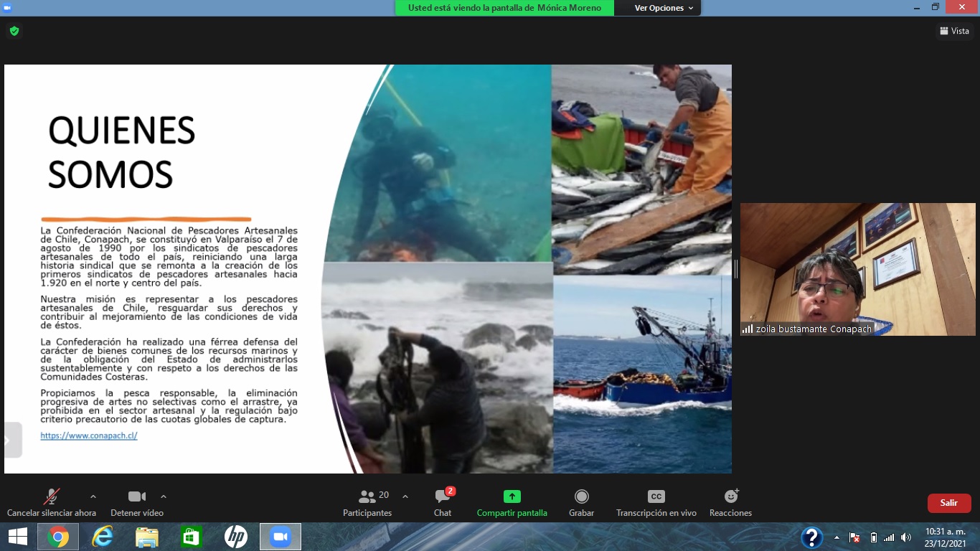Screen dimensions: 980x551
Task: Open Google Chrome from taskbar
Action: tap(57, 537)
